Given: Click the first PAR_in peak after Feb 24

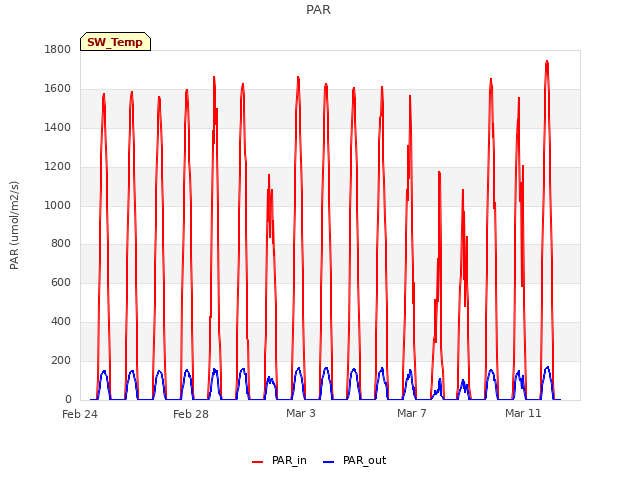Looking at the screenshot, I should pyautogui.click(x=104, y=94).
